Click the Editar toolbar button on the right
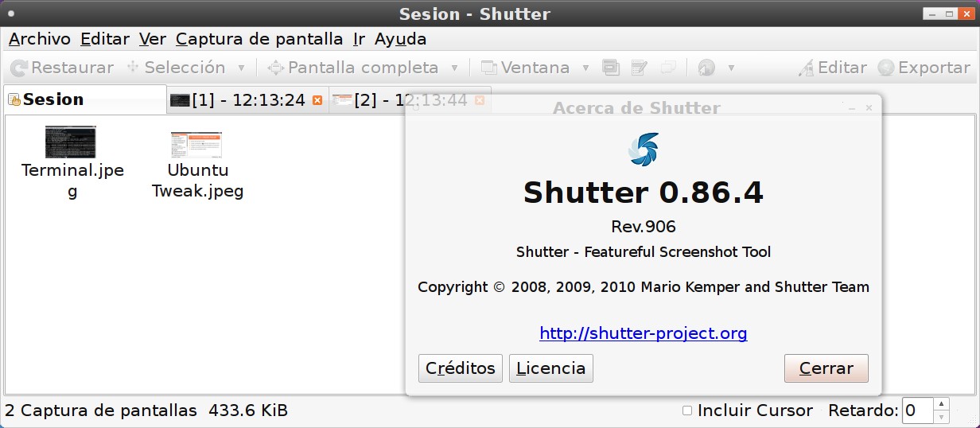This screenshot has width=980, height=428. tap(832, 68)
